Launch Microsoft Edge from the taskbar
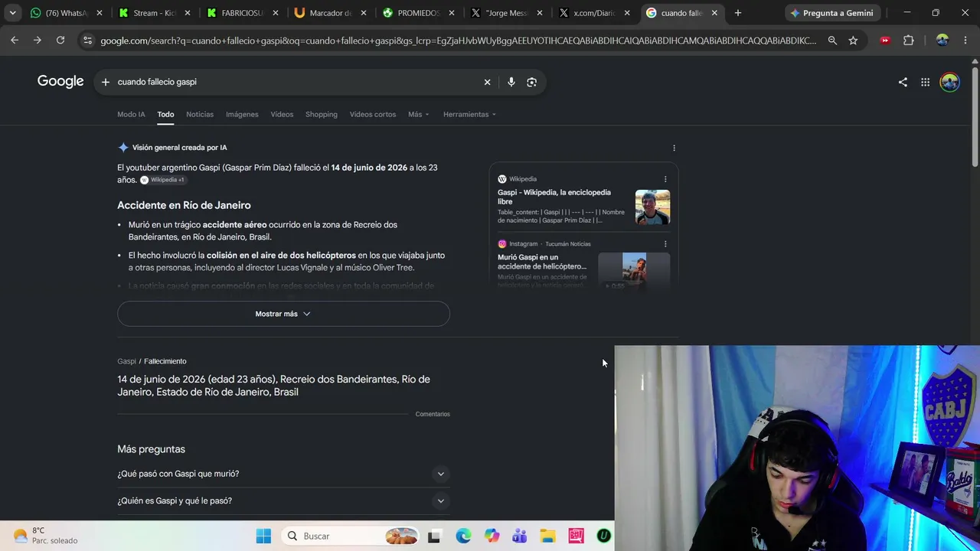 (x=463, y=536)
